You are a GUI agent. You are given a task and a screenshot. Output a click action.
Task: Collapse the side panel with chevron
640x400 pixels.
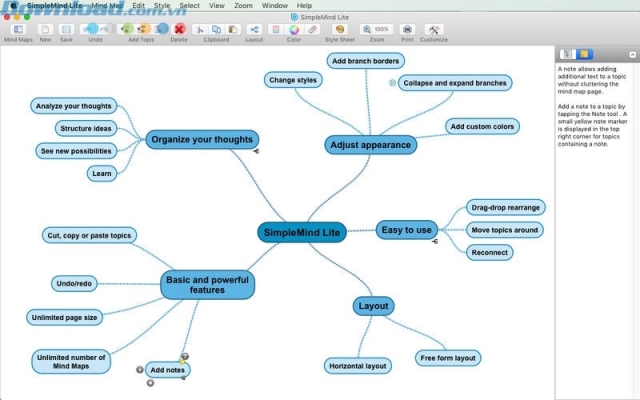(632, 54)
